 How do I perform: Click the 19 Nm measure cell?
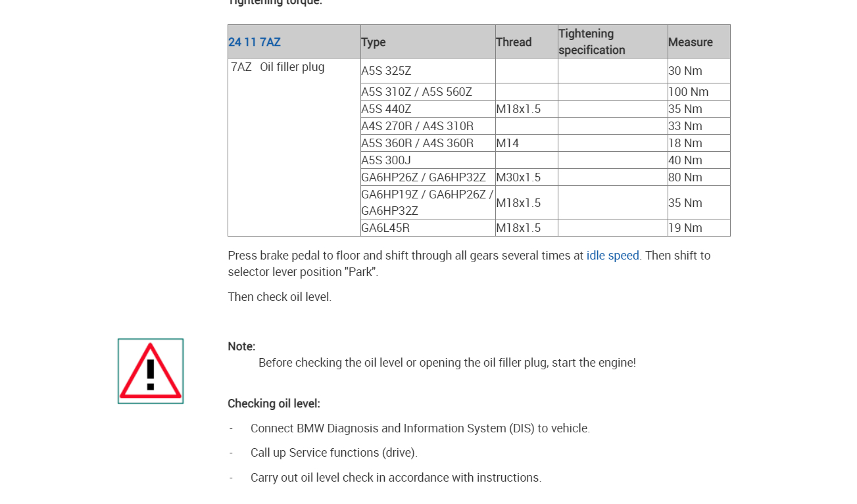(685, 228)
